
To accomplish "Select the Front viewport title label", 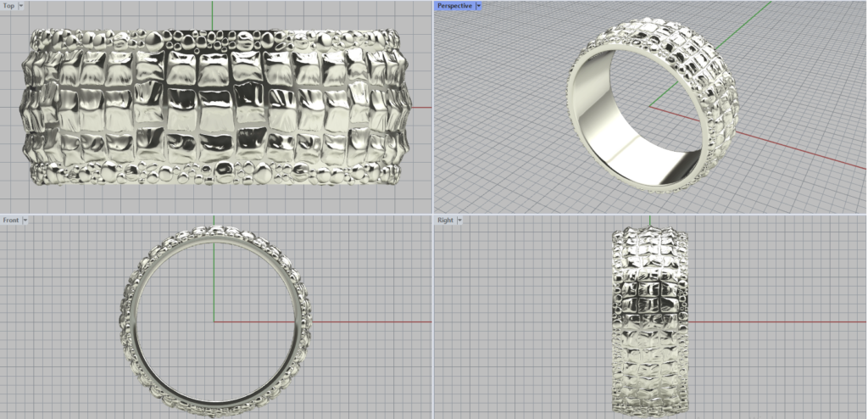I will point(11,221).
